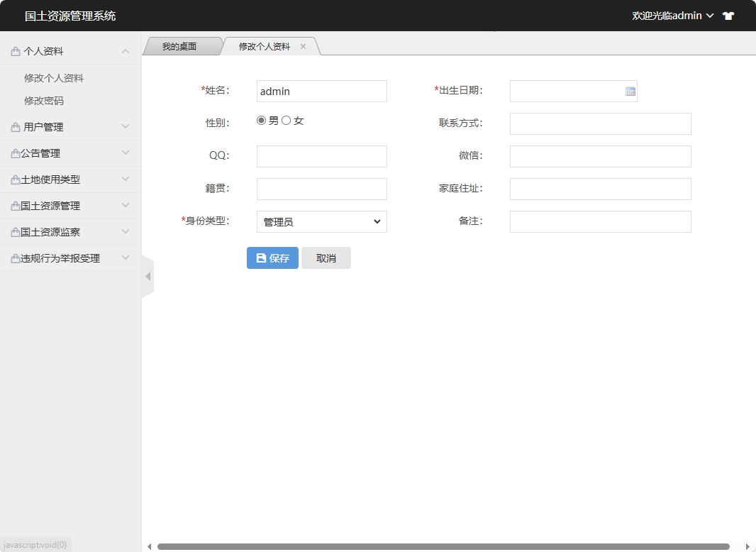
Task: Expand the 违规行为举报受理 menu section
Action: 70,258
